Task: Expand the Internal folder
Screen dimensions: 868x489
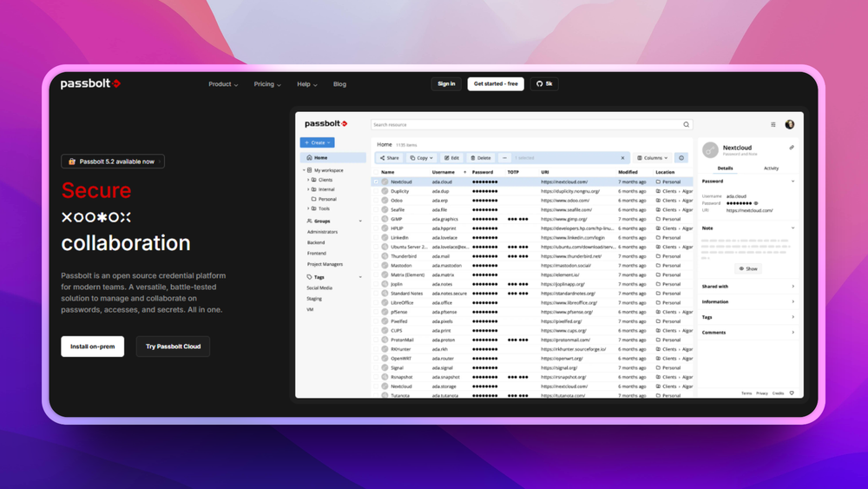Action: pos(308,189)
